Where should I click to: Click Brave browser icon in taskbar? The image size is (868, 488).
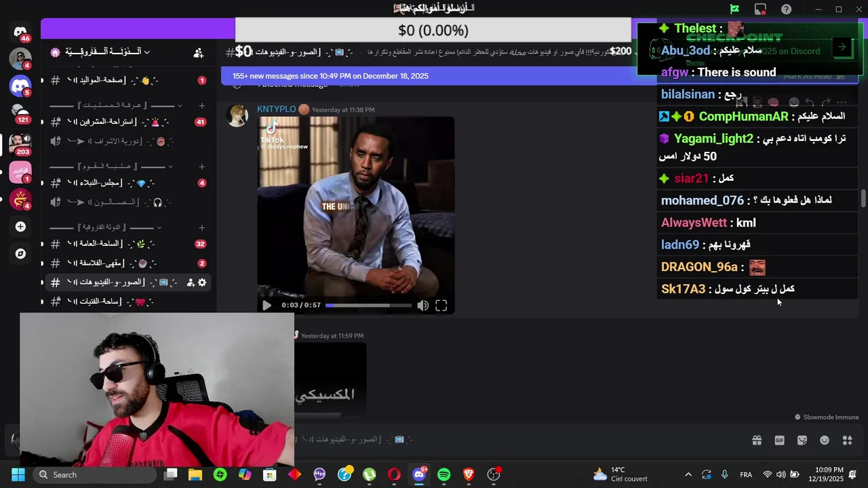pyautogui.click(x=469, y=474)
